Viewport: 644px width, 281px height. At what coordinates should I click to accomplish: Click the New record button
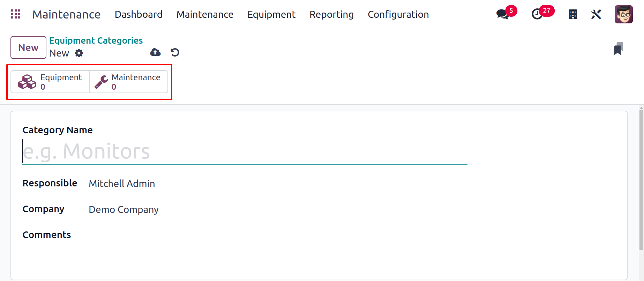coord(28,47)
